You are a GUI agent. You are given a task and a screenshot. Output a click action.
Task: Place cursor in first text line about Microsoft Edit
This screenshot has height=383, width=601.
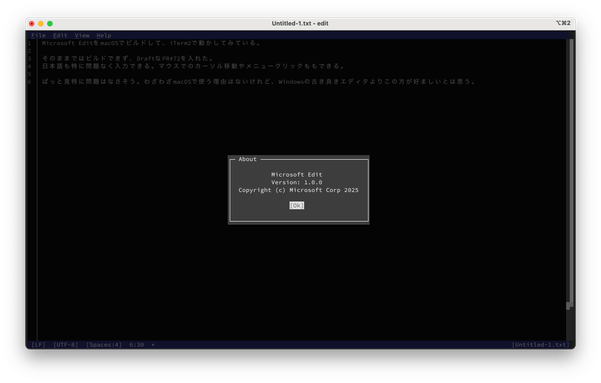pos(151,43)
